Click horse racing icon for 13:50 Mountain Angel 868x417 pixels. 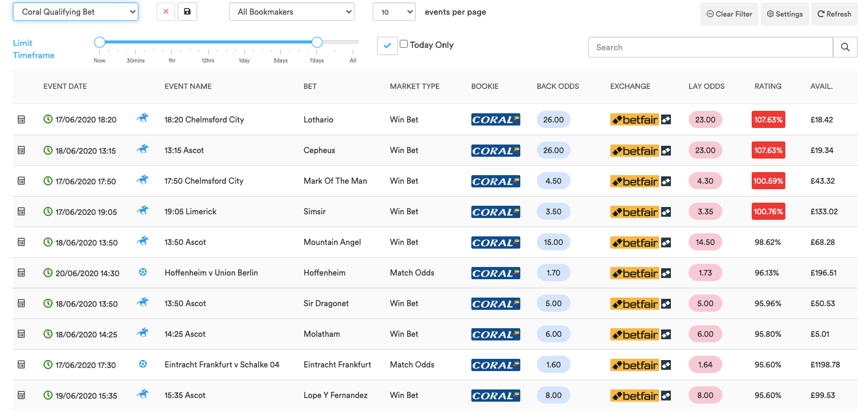point(143,242)
